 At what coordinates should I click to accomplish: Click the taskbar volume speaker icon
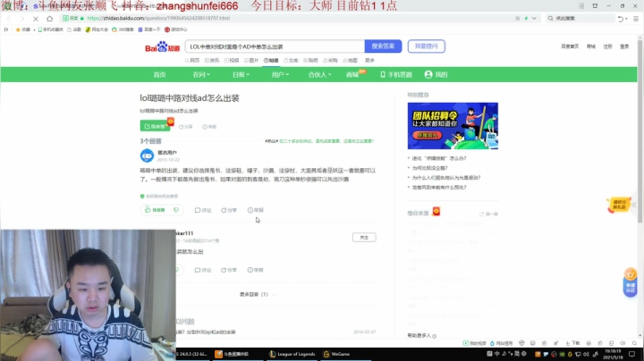click(x=586, y=354)
